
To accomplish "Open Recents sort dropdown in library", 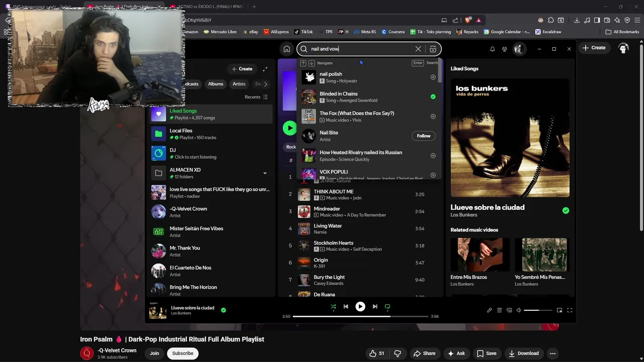I will click(x=256, y=97).
